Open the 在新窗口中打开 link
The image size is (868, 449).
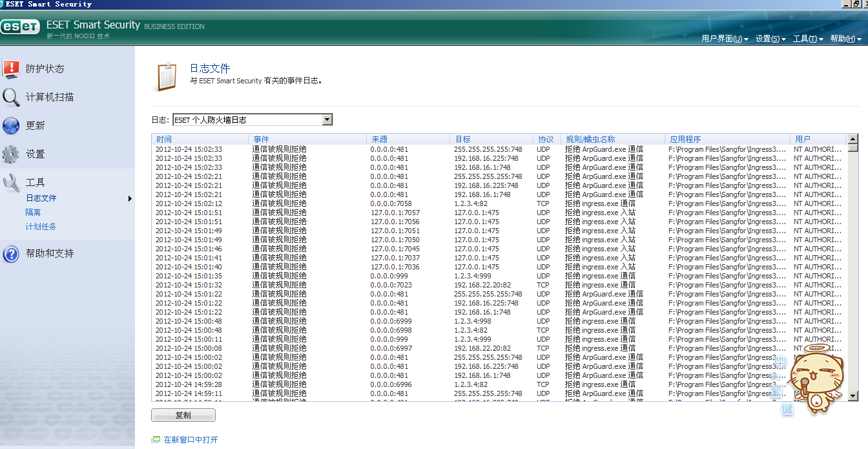point(191,440)
